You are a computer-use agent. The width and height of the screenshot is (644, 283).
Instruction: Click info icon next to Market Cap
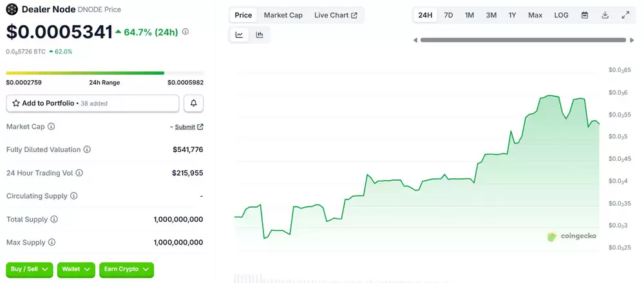(x=52, y=127)
